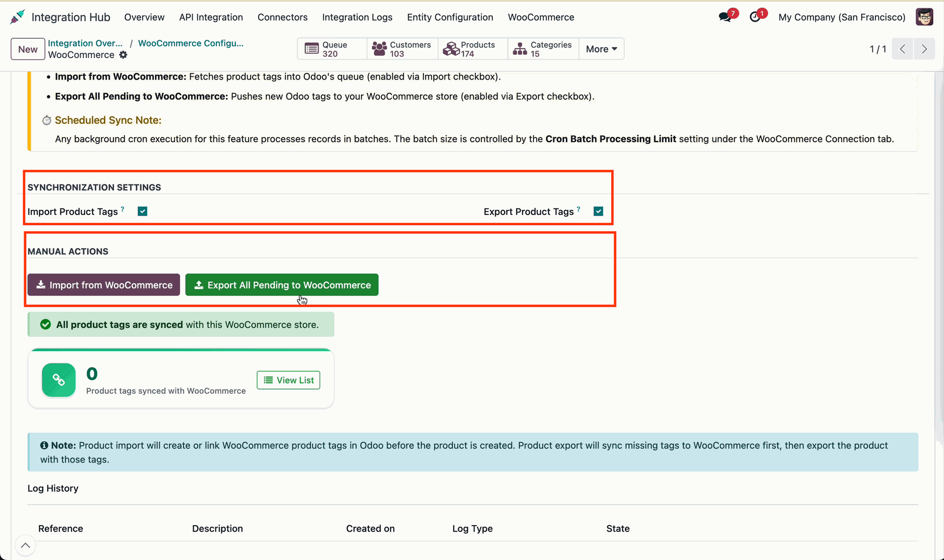The width and height of the screenshot is (944, 560).
Task: Sort by Description column header
Action: pos(217,529)
